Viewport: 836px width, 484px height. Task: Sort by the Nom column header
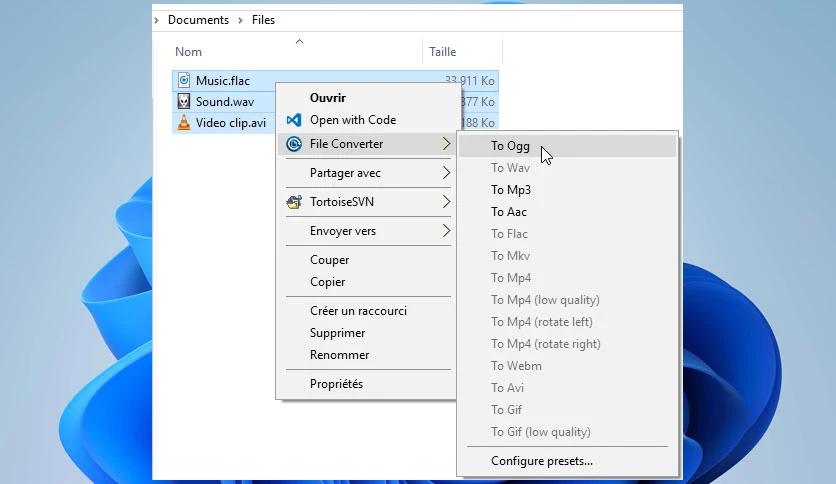[188, 52]
